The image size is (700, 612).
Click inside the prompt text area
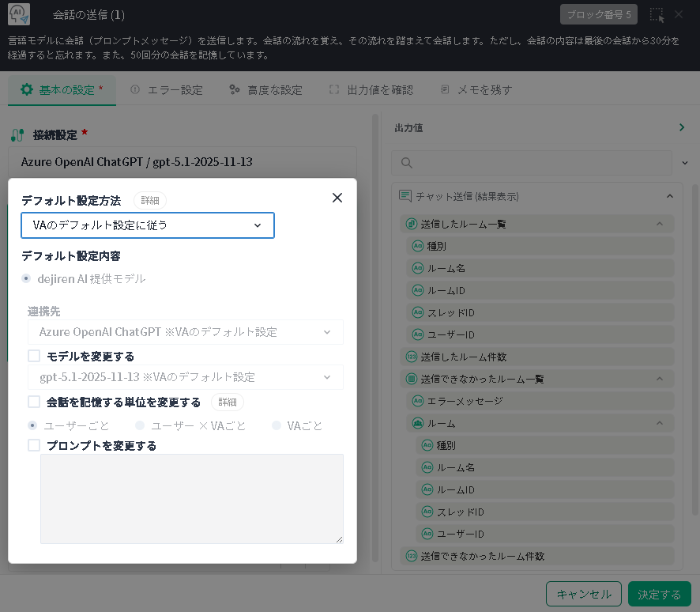192,499
